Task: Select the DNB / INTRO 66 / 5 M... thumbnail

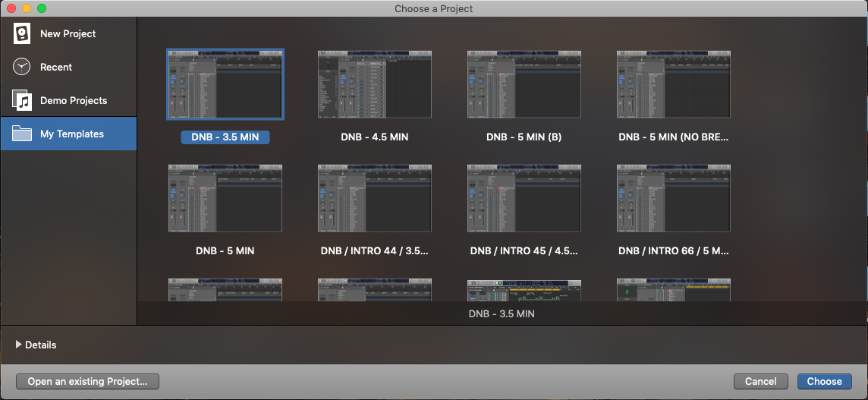Action: (674, 198)
